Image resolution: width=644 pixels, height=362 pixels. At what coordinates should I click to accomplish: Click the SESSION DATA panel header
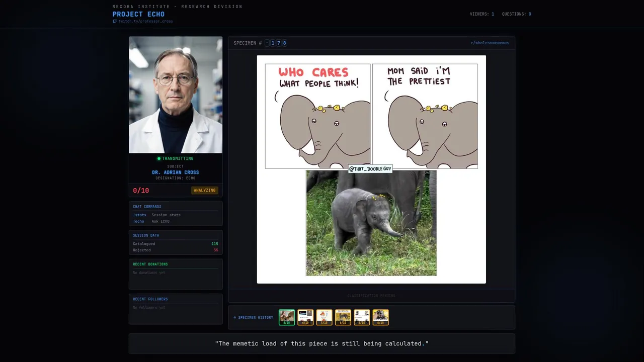[x=146, y=235]
